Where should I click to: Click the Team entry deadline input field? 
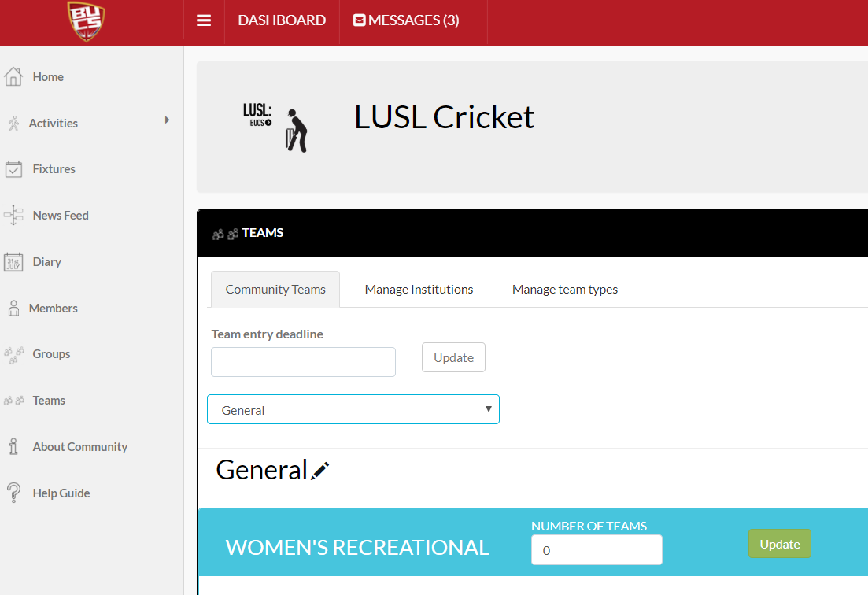tap(303, 362)
